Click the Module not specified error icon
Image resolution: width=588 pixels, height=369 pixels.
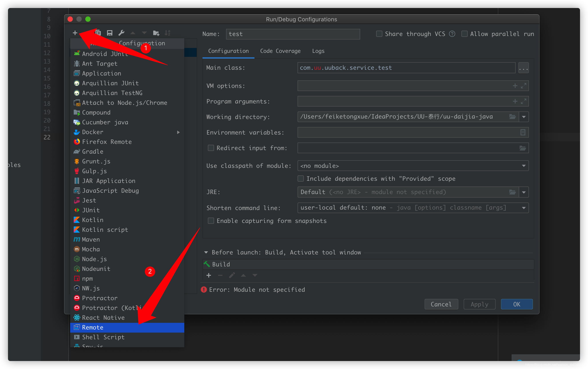(x=204, y=290)
